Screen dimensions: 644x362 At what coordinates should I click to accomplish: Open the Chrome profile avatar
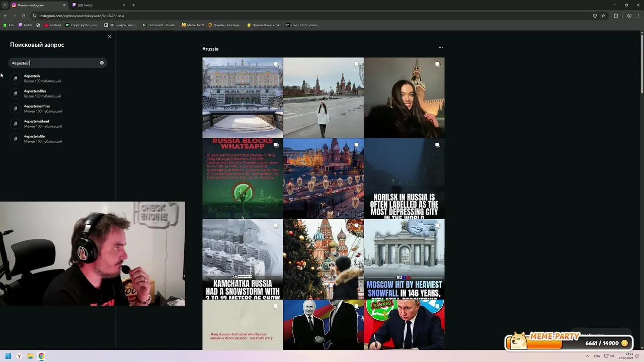[629, 16]
